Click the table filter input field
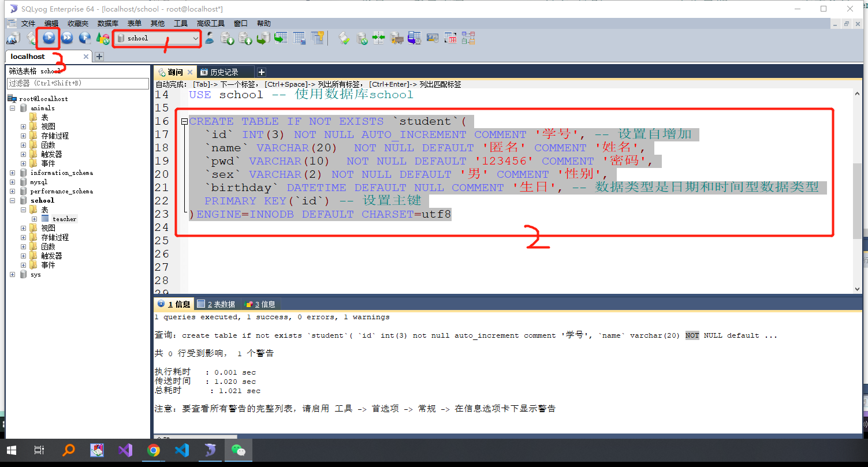This screenshot has height=467, width=868. (x=77, y=83)
